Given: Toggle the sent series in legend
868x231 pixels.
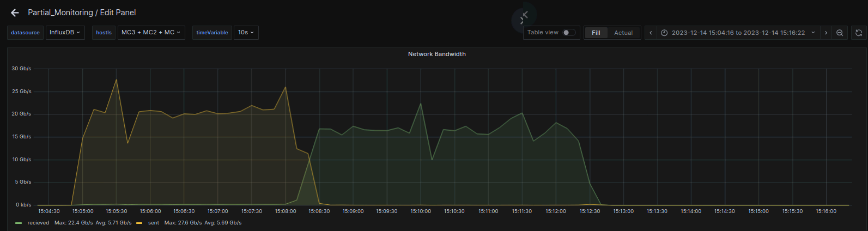Looking at the screenshot, I should coord(154,223).
